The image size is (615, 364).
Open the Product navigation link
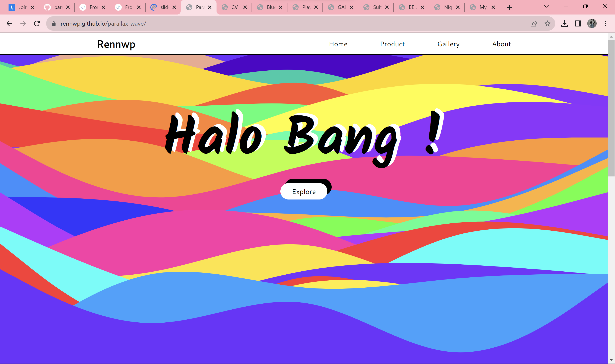[392, 44]
